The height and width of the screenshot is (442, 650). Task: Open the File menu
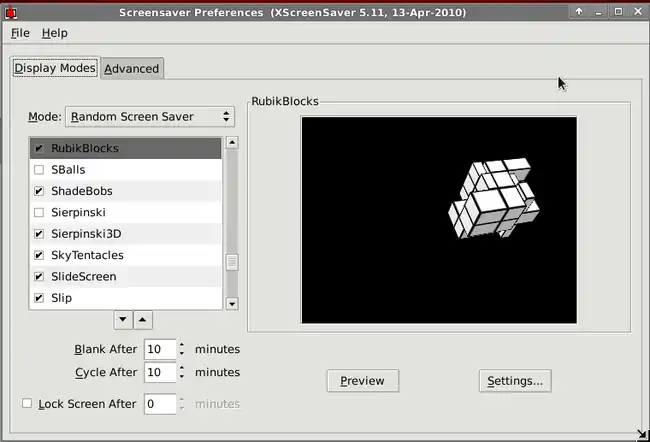[20, 33]
